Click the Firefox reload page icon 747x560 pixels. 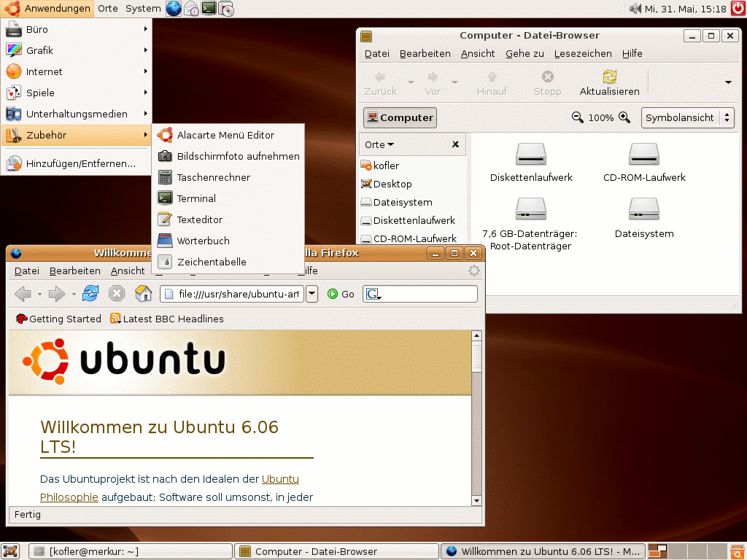[90, 294]
